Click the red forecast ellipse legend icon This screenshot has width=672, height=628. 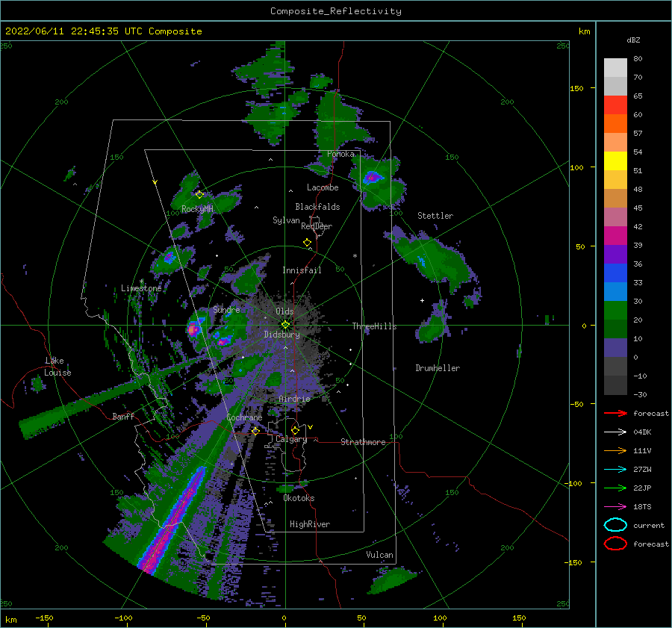pyautogui.click(x=615, y=544)
